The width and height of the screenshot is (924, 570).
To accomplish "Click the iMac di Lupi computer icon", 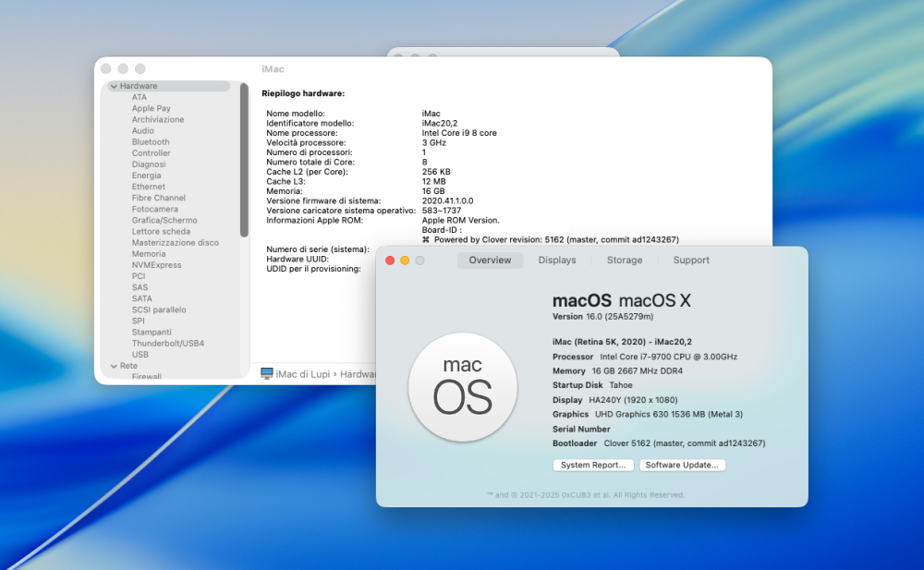I will pyautogui.click(x=267, y=374).
